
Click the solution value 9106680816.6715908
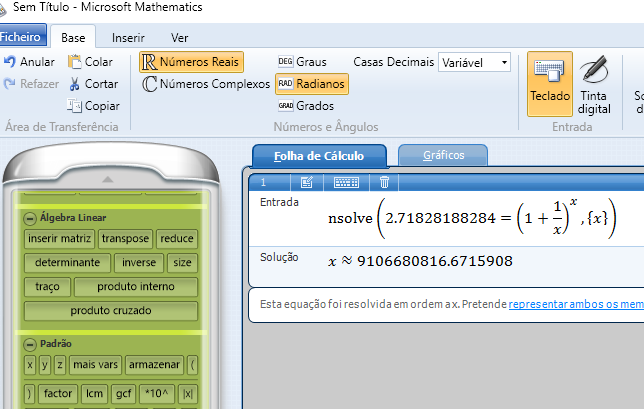click(435, 261)
